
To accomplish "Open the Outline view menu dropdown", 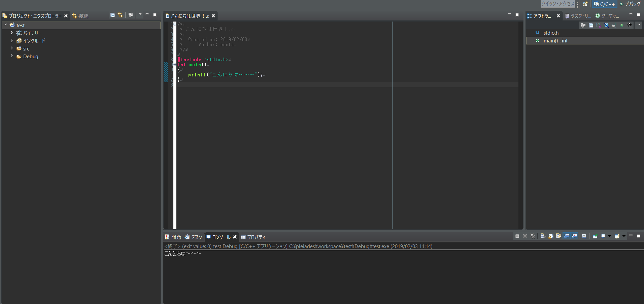I will click(639, 25).
